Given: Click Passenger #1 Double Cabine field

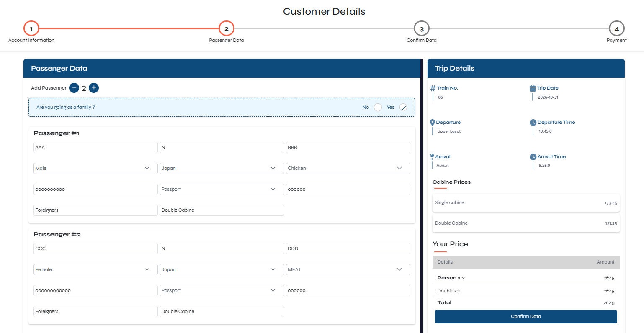Looking at the screenshot, I should click(222, 210).
